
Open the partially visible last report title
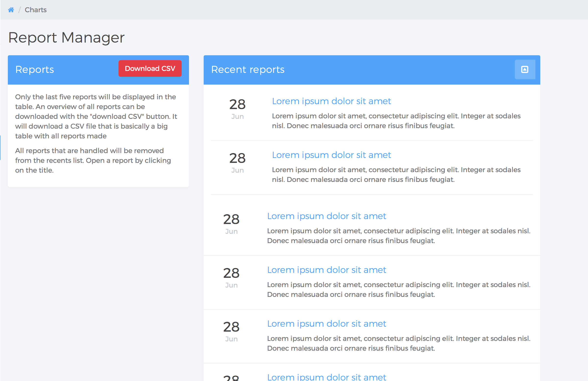(326, 377)
